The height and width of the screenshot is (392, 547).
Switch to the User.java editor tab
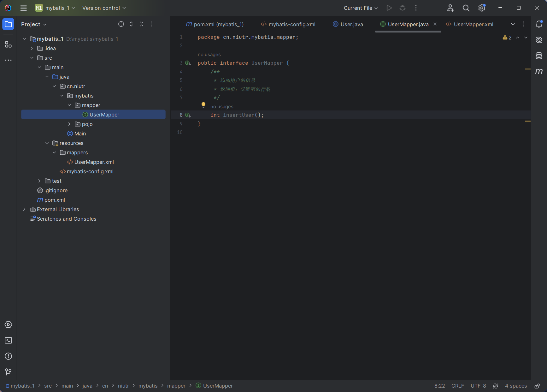point(348,24)
